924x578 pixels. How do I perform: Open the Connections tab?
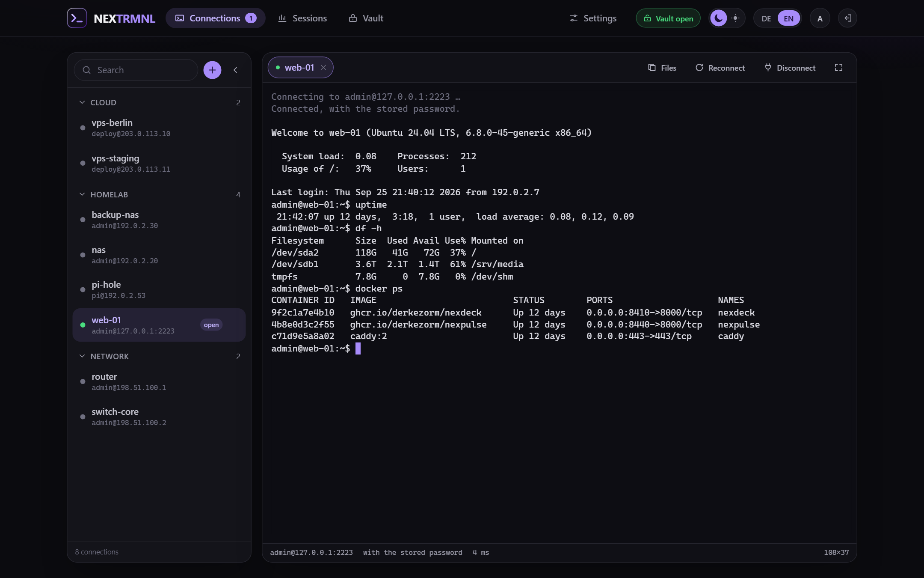216,18
